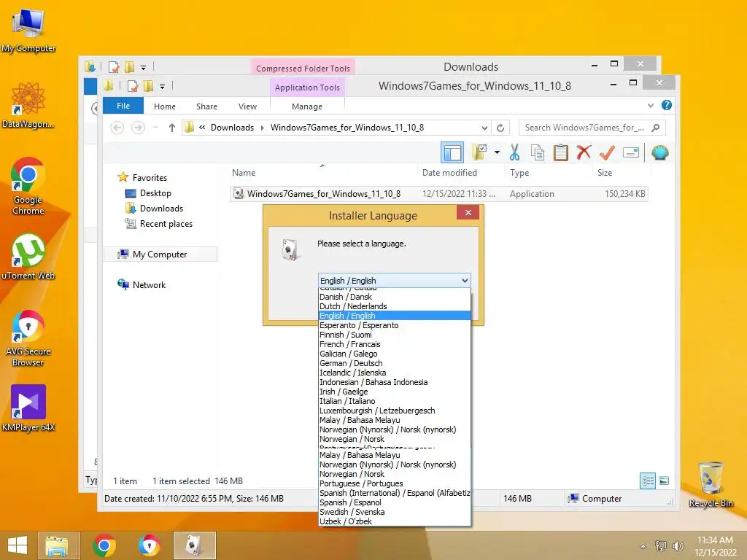Screen dimensions: 747x560
Task: Click the Application Tools contextual tab
Action: [x=307, y=87]
